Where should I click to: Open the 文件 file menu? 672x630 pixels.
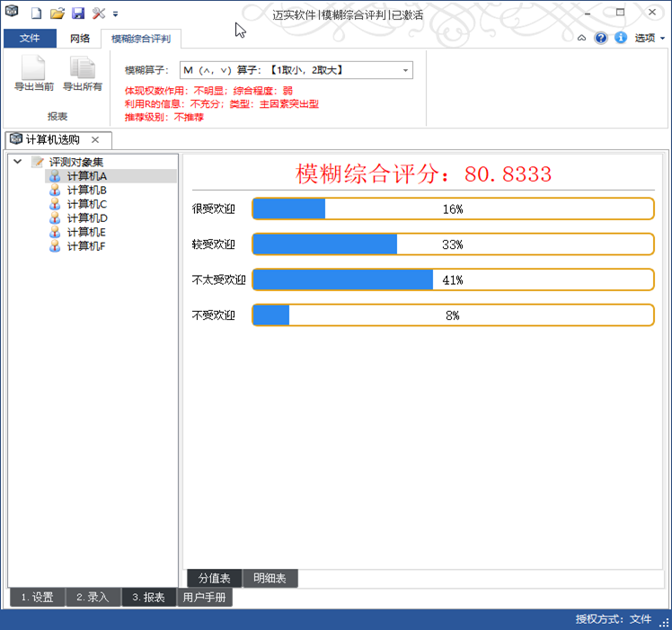point(30,39)
